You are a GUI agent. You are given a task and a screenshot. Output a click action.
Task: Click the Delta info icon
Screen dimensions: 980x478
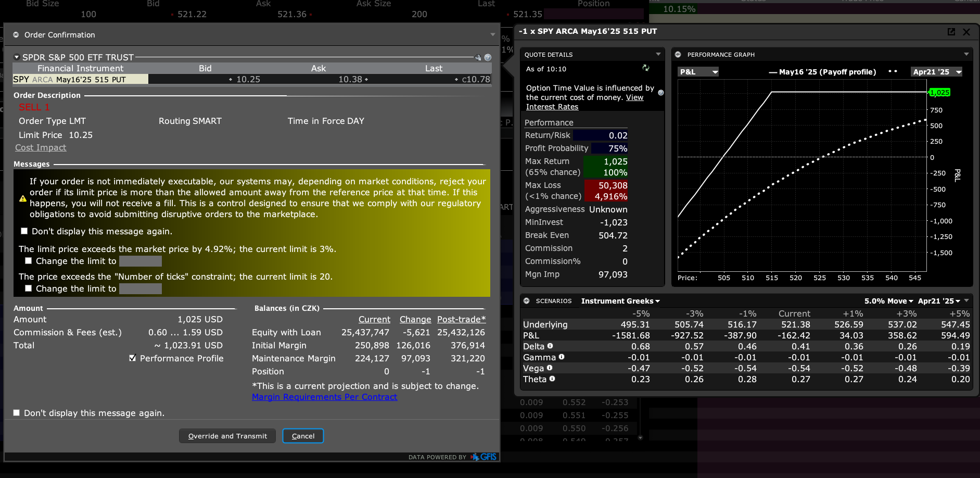(x=550, y=346)
